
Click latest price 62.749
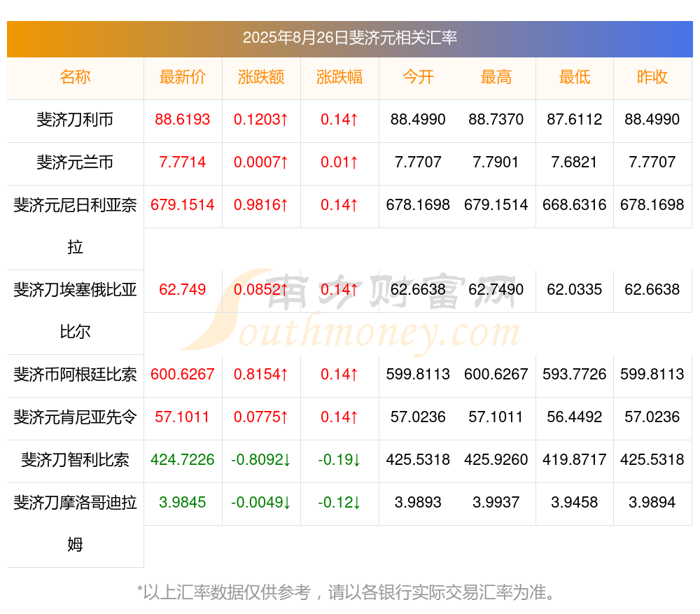click(x=183, y=290)
